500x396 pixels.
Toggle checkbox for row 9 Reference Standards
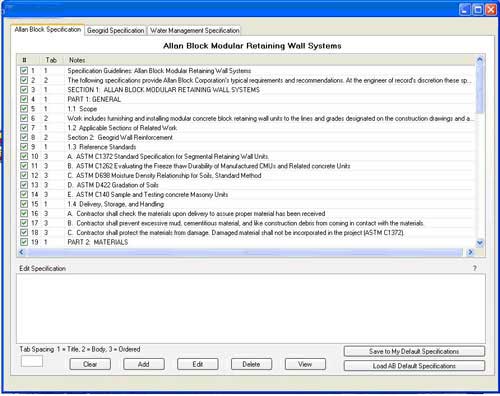point(24,147)
